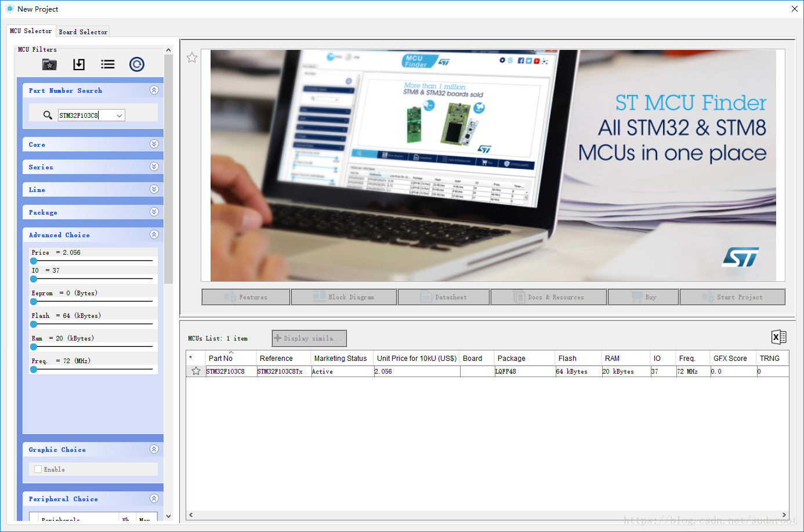Open the Datasheet button
The image size is (804, 532).
(x=444, y=297)
